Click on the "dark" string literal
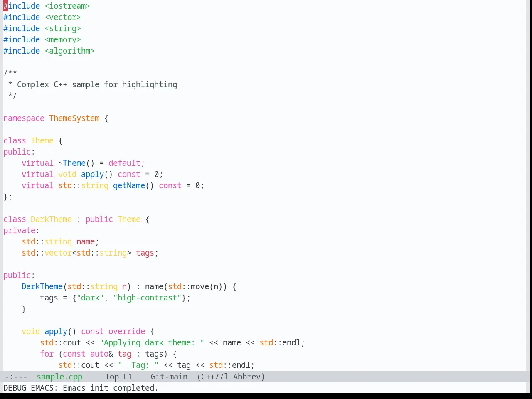The image size is (532, 399). tap(90, 298)
